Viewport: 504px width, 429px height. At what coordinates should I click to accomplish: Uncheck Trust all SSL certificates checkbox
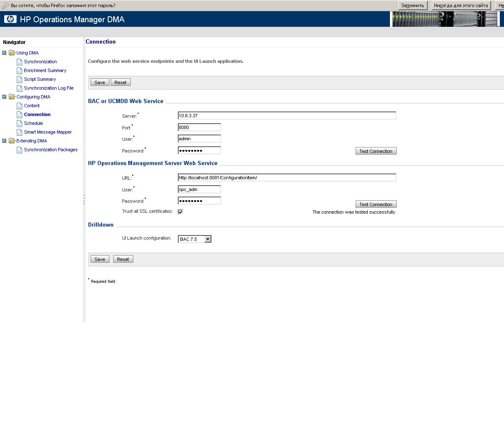click(180, 212)
